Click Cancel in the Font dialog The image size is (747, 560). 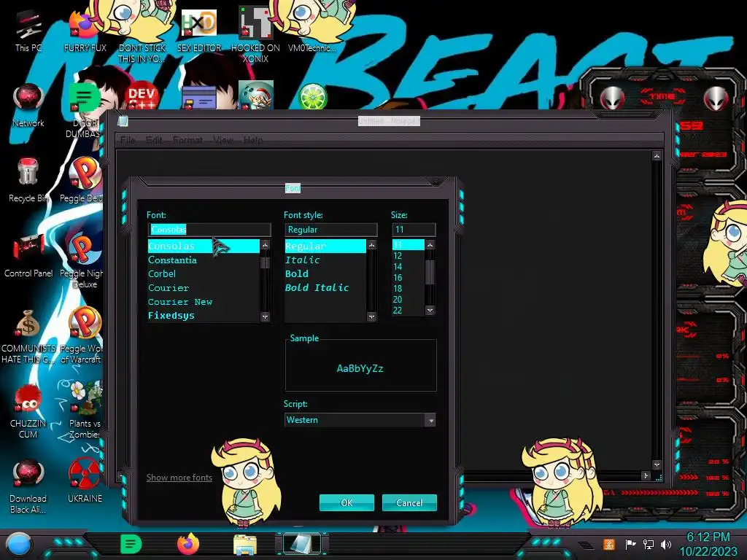pyautogui.click(x=409, y=503)
